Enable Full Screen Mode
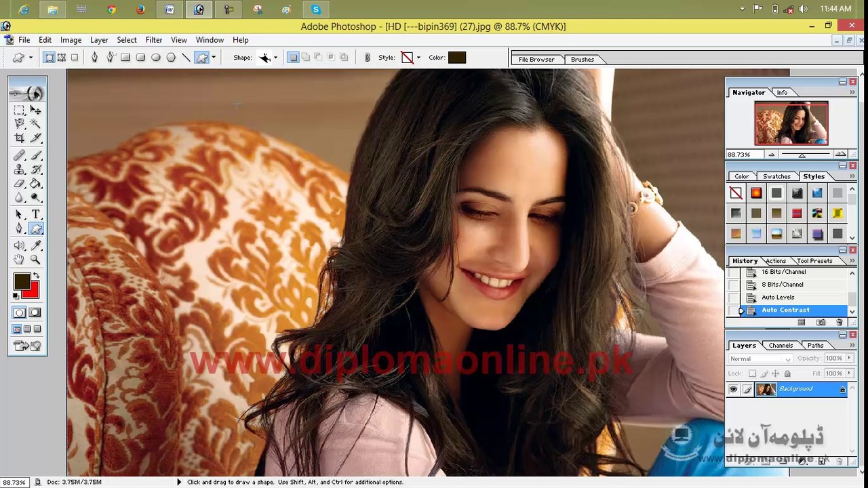Image resolution: width=868 pixels, height=488 pixels. click(37, 329)
